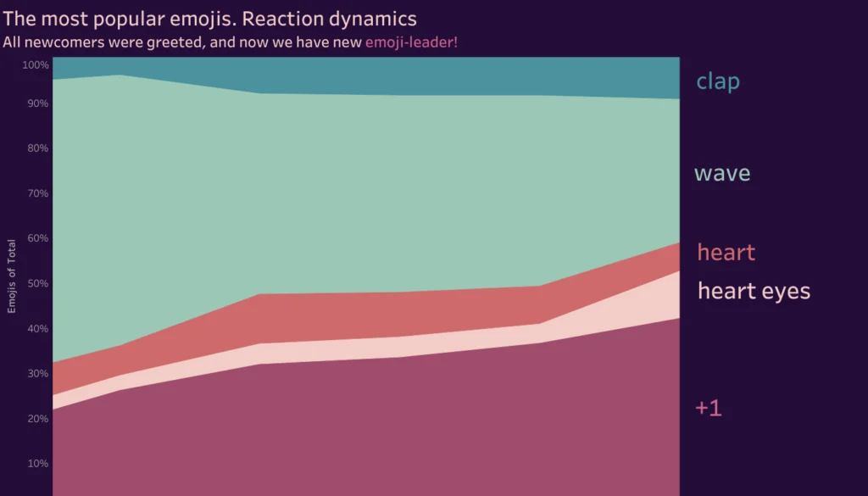Click the '+1' series label
868x496 pixels.
click(x=708, y=409)
